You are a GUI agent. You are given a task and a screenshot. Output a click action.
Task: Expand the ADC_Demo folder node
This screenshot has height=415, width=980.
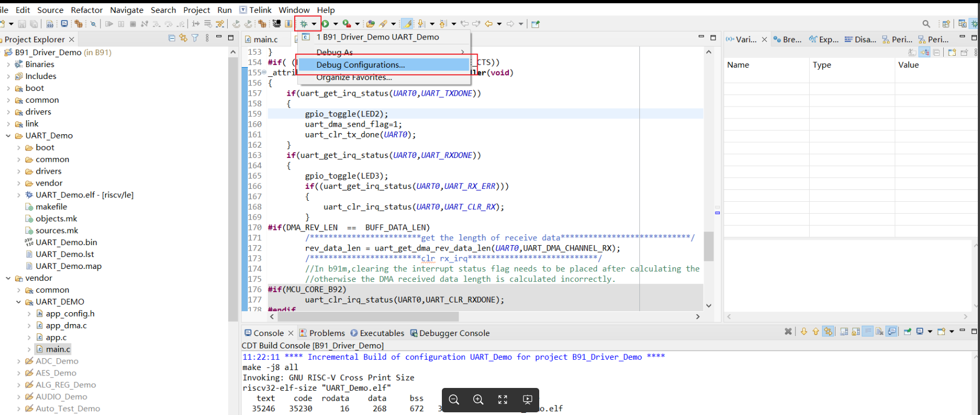18,361
